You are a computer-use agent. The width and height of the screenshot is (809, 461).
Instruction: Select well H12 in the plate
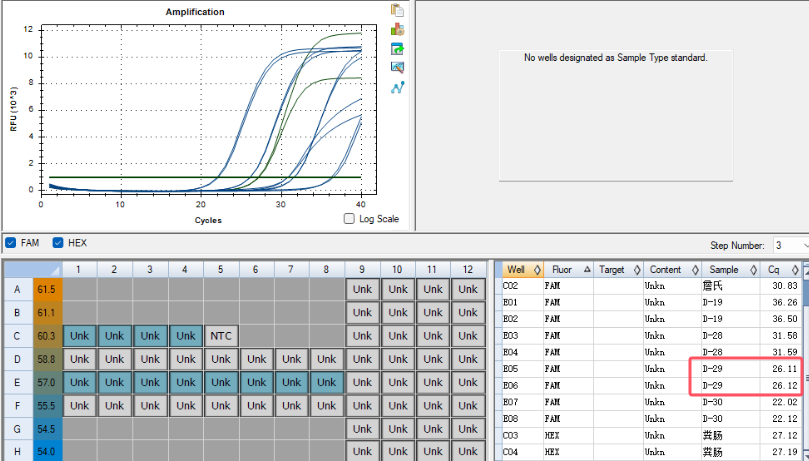468,451
